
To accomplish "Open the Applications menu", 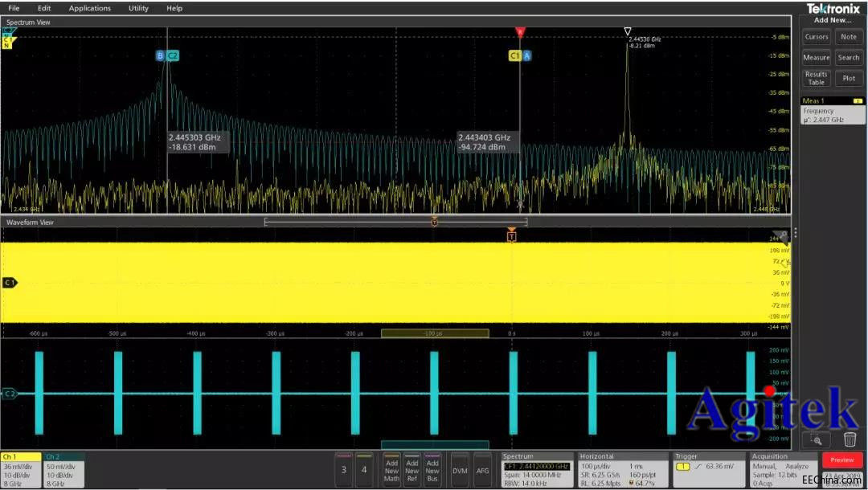I will point(90,8).
